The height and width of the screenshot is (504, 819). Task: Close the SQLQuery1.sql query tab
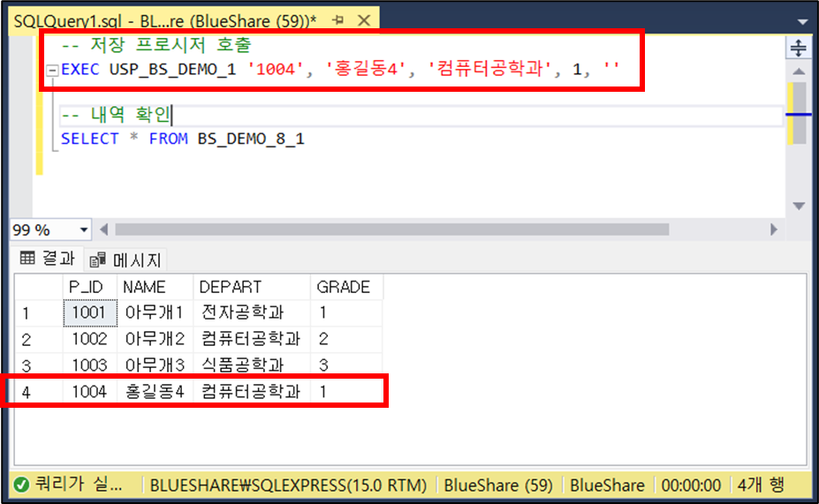364,20
